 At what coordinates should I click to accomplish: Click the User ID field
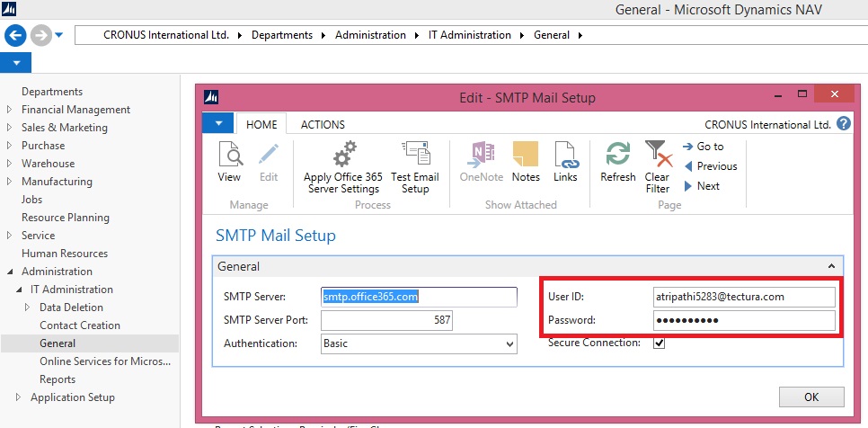[x=744, y=297]
